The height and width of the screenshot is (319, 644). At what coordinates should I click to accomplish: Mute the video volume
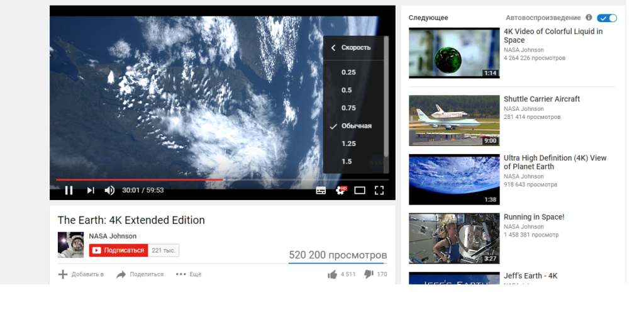[109, 191]
